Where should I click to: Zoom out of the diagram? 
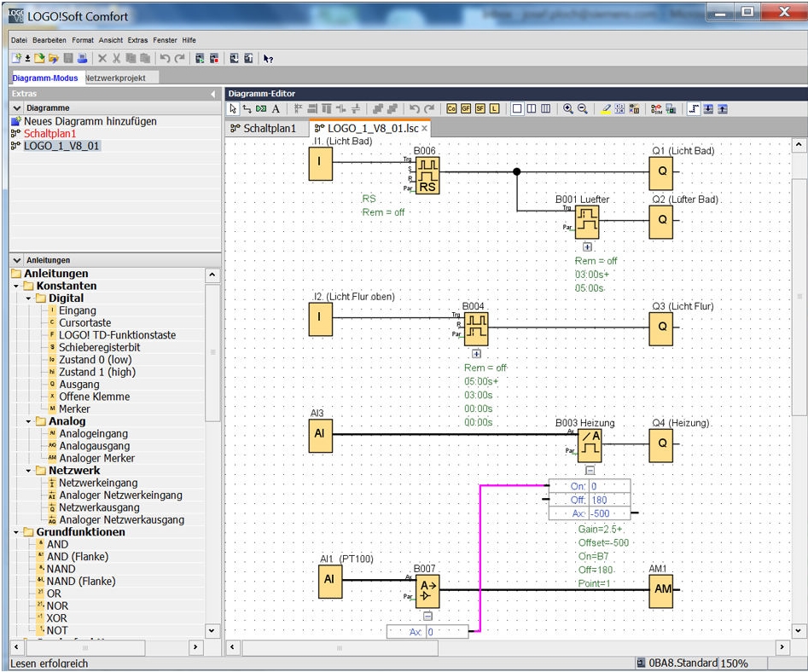(x=582, y=108)
